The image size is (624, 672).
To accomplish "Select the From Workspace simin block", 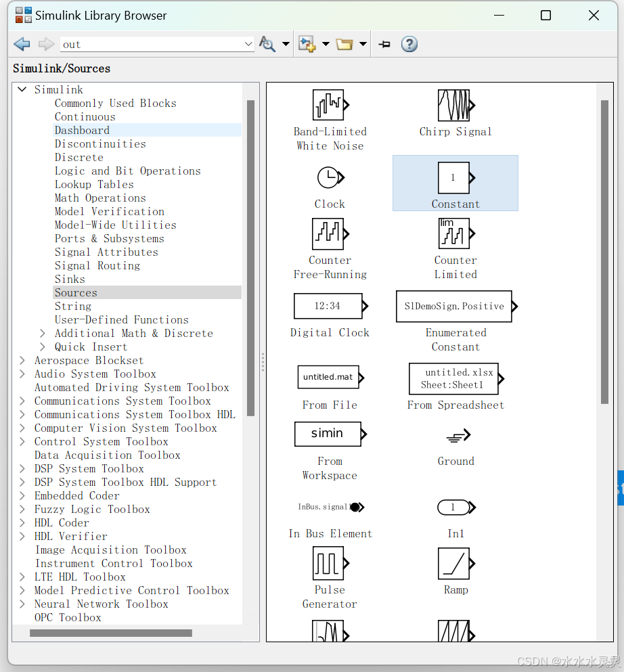I will tap(330, 434).
